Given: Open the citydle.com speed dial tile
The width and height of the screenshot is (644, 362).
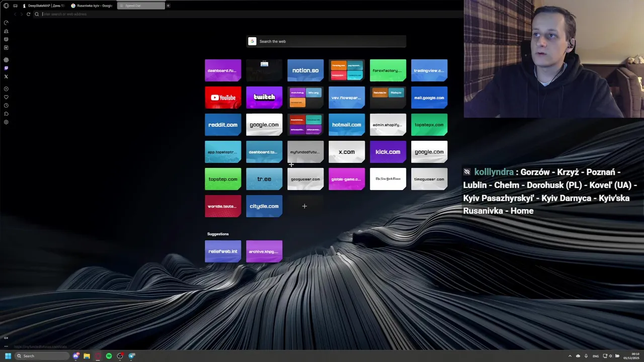Looking at the screenshot, I should [x=264, y=206].
